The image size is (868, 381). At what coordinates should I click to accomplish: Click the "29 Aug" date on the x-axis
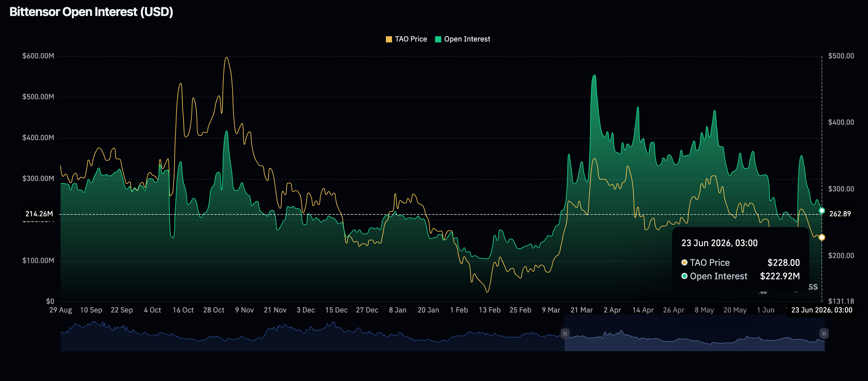[x=61, y=310]
